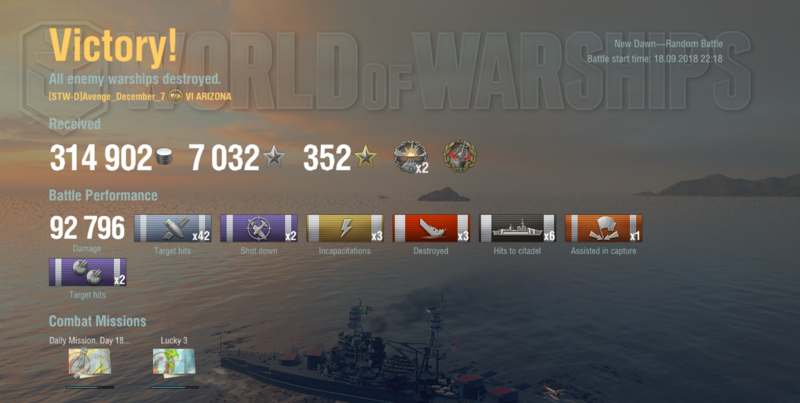This screenshot has height=403, width=800.
Task: Select the red Destroyed x3 ribbon
Action: 431,228
